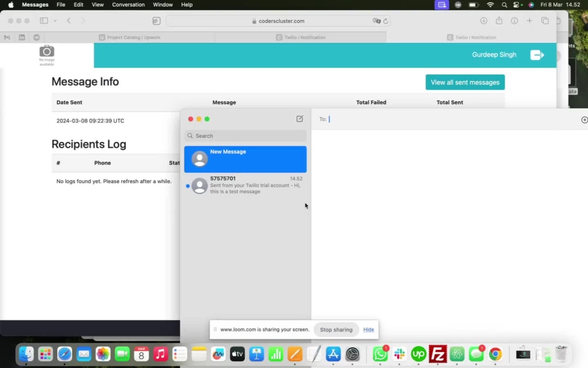Open the Messages menu in menu bar

[35, 5]
